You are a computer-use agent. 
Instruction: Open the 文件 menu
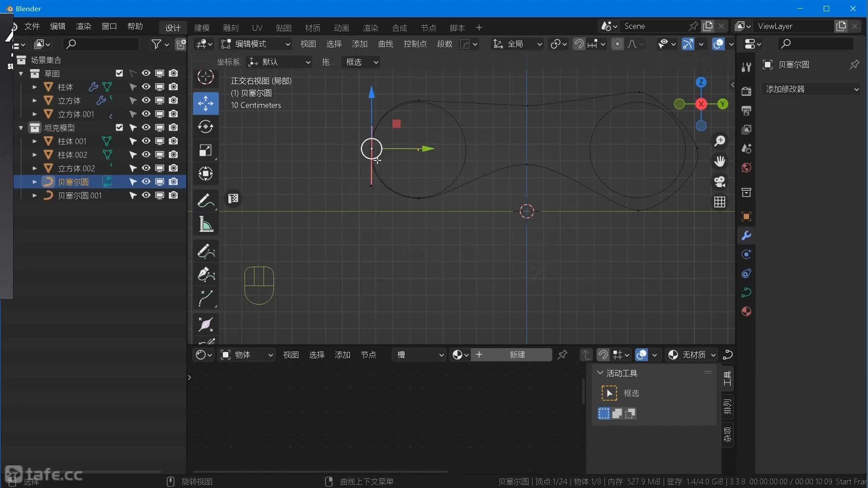(32, 26)
